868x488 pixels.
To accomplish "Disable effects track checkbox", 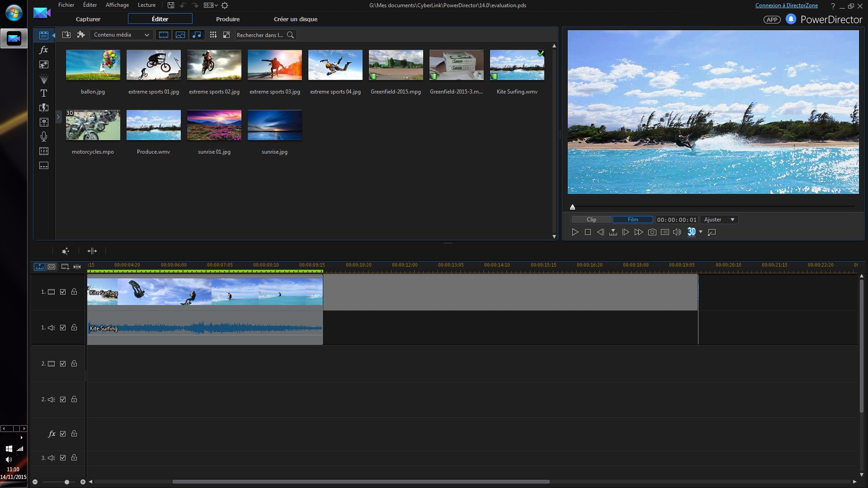I will [x=63, y=434].
